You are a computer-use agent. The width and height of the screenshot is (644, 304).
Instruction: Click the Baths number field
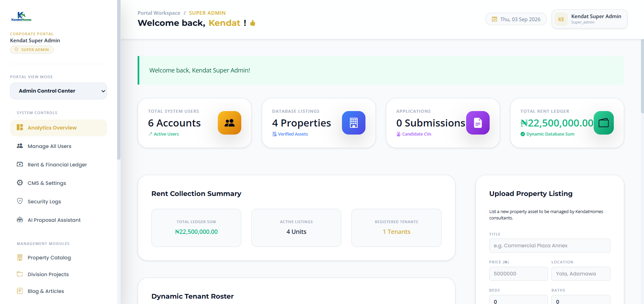pyautogui.click(x=581, y=300)
